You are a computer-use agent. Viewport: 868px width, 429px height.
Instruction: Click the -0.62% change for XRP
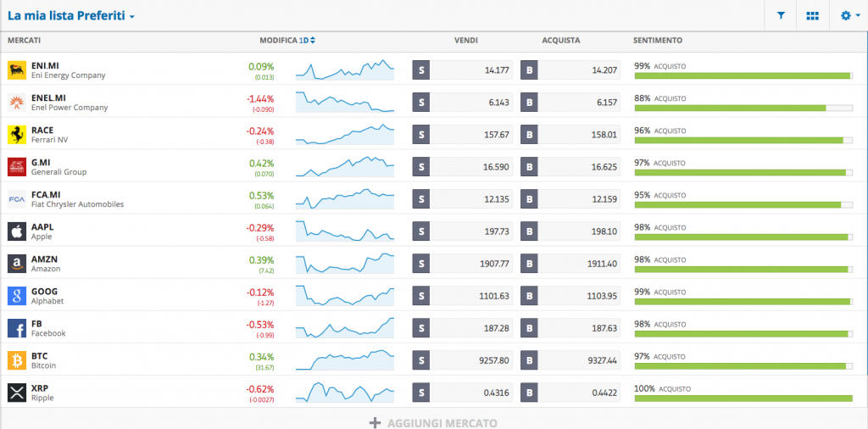click(260, 389)
